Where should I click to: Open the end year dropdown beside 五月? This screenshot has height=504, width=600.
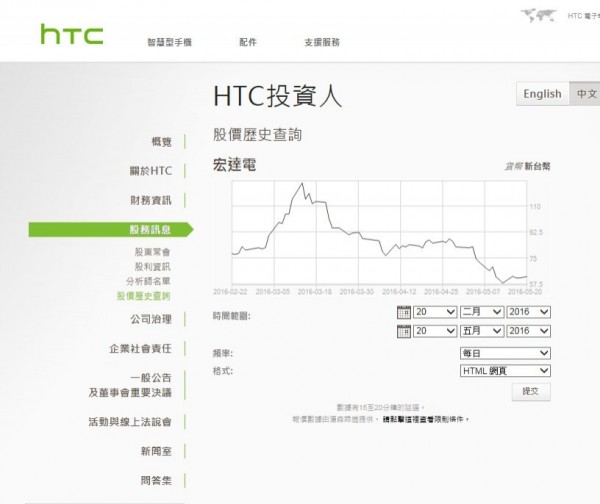pos(528,331)
